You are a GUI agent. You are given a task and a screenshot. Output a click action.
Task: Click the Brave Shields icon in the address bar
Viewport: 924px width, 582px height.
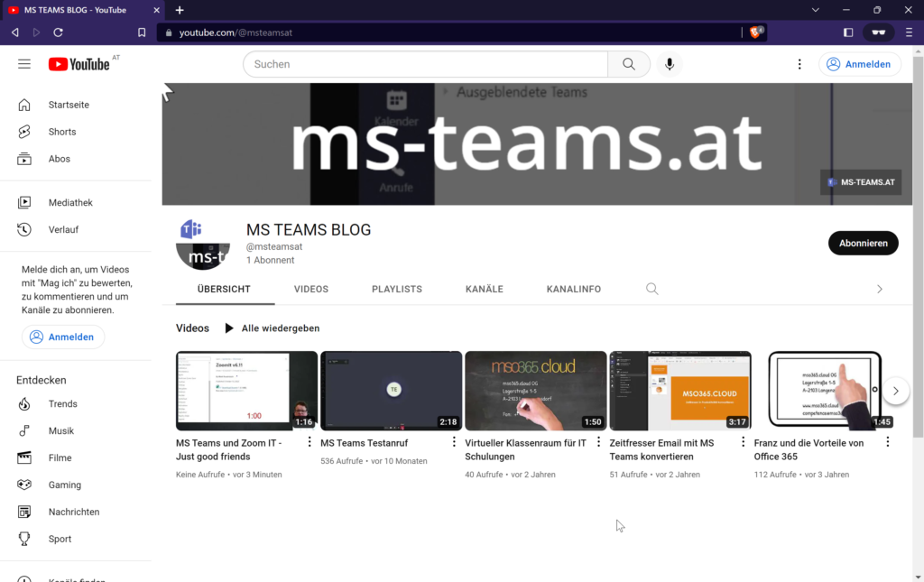756,32
